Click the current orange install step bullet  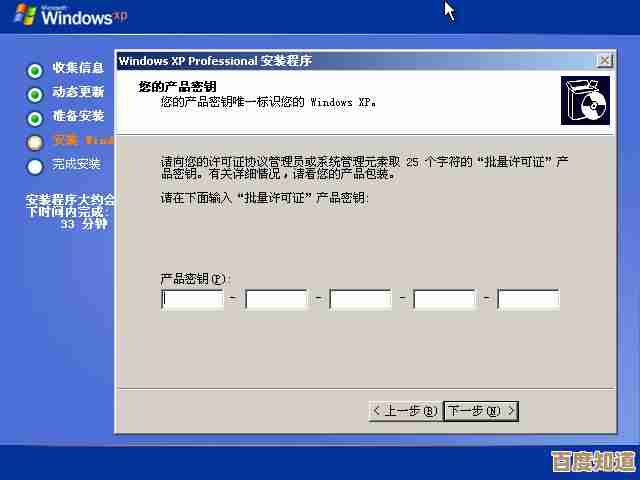[35, 142]
